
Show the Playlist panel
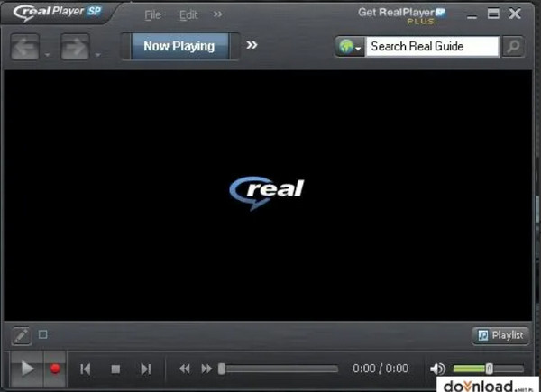point(500,335)
